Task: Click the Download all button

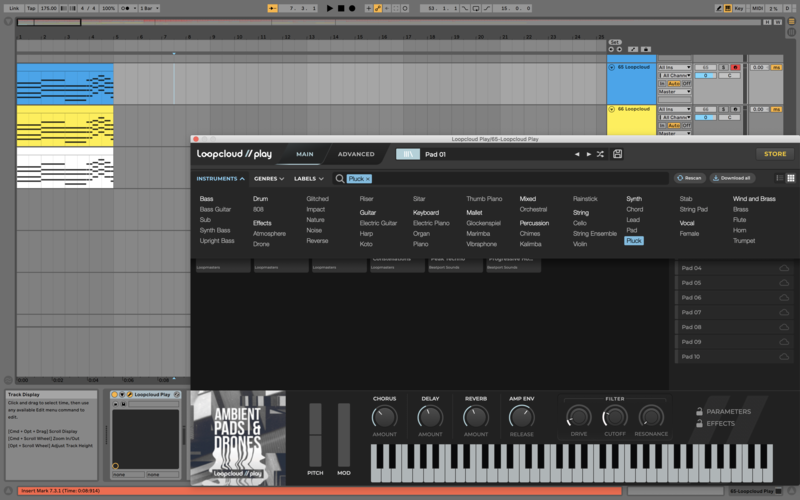Action: point(732,178)
